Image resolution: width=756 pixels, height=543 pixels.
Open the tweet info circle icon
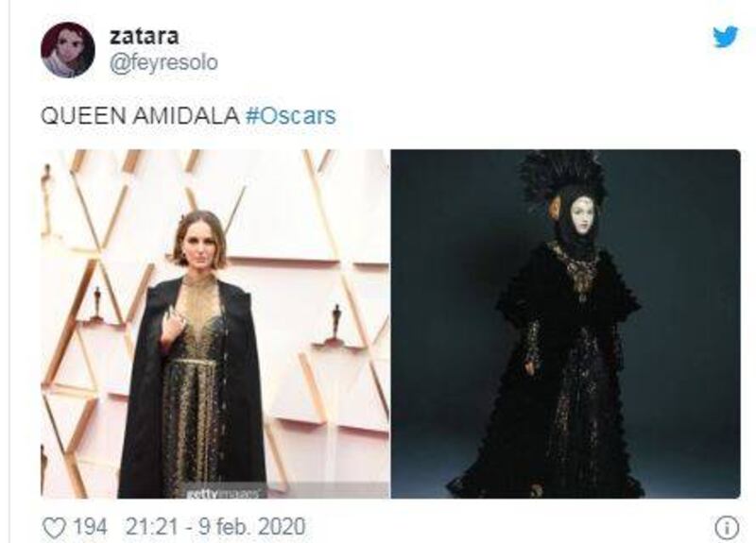pos(727,528)
